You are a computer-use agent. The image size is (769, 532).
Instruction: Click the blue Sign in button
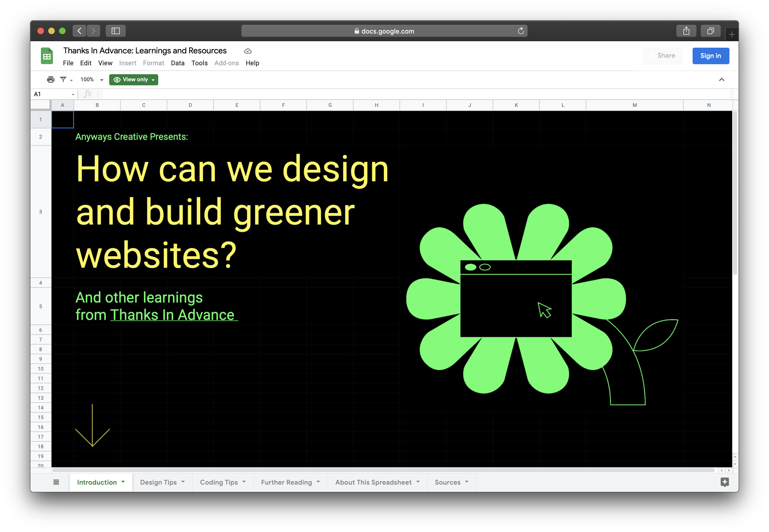tap(710, 56)
